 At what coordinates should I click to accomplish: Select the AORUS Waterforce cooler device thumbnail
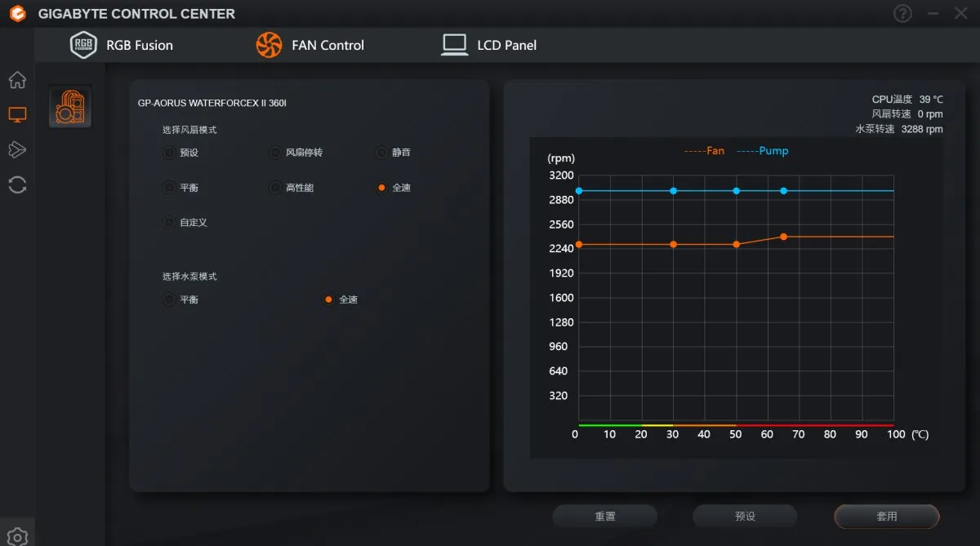(x=70, y=106)
